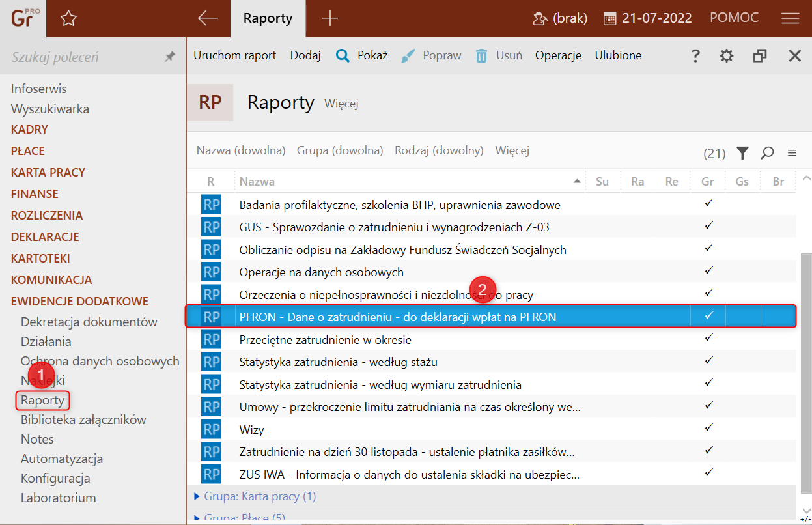Click the favorites star icon in header
The width and height of the screenshot is (812, 525).
pyautogui.click(x=68, y=19)
